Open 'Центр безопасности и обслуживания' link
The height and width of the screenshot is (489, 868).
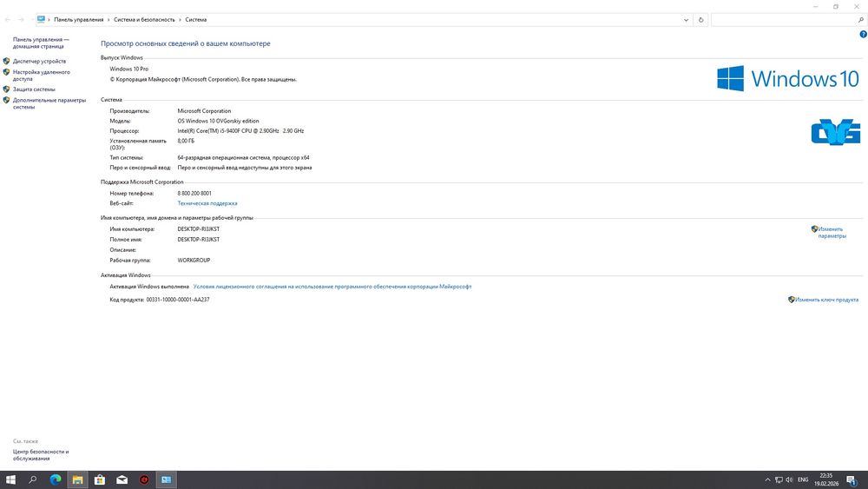pyautogui.click(x=41, y=455)
